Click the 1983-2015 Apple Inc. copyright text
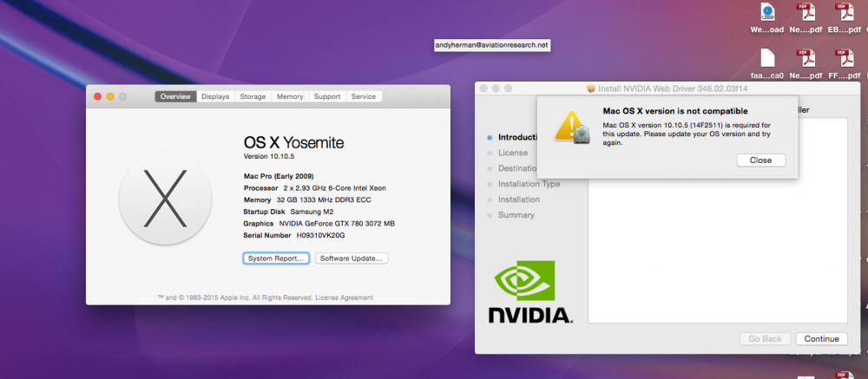Screen dimensions: 868x379 coord(265,297)
